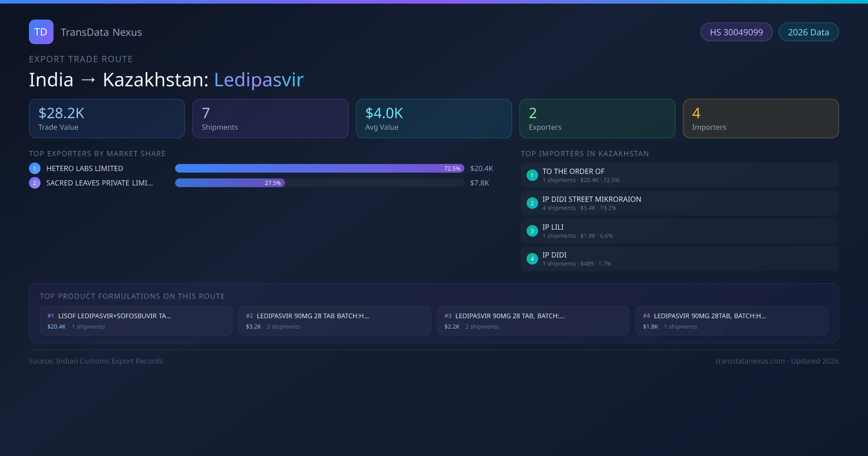This screenshot has width=868, height=456.
Task: Click green badge 2 for IP DIDI STREET MIKRORAION
Action: 532,203
